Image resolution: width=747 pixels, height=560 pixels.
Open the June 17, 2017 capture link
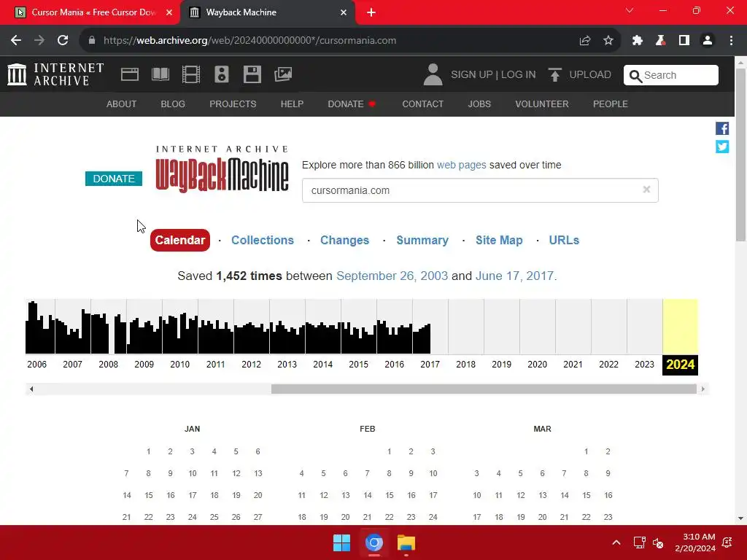pos(514,276)
